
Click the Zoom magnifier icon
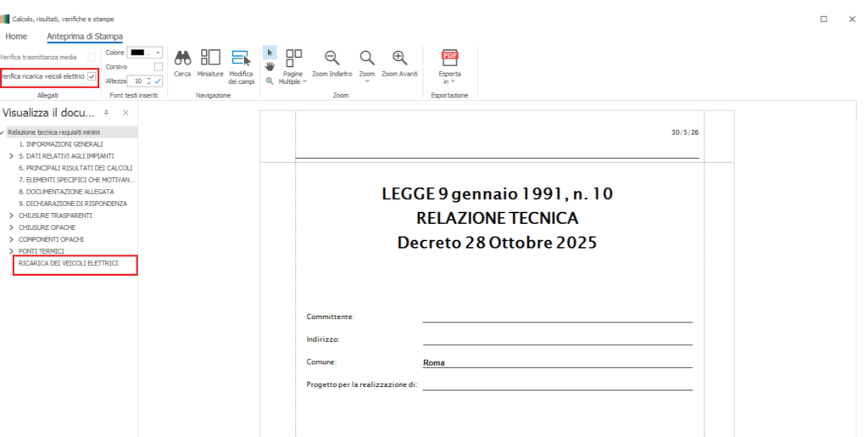(x=366, y=59)
